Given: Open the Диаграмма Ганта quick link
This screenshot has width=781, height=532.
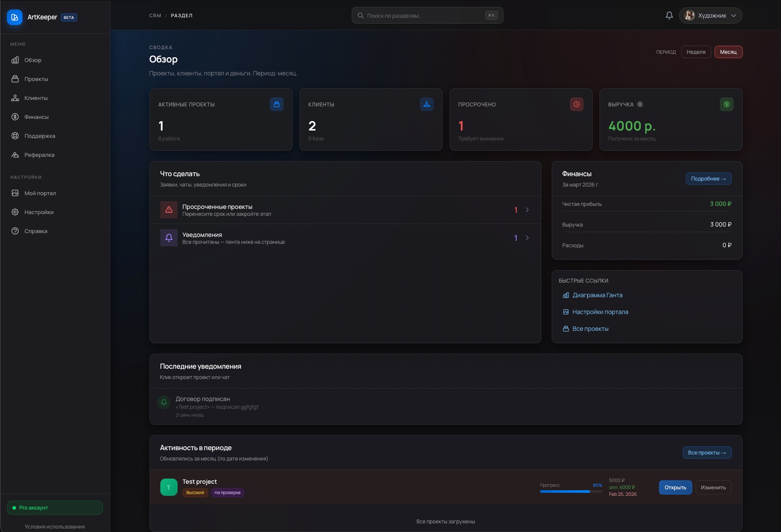Looking at the screenshot, I should (x=597, y=295).
